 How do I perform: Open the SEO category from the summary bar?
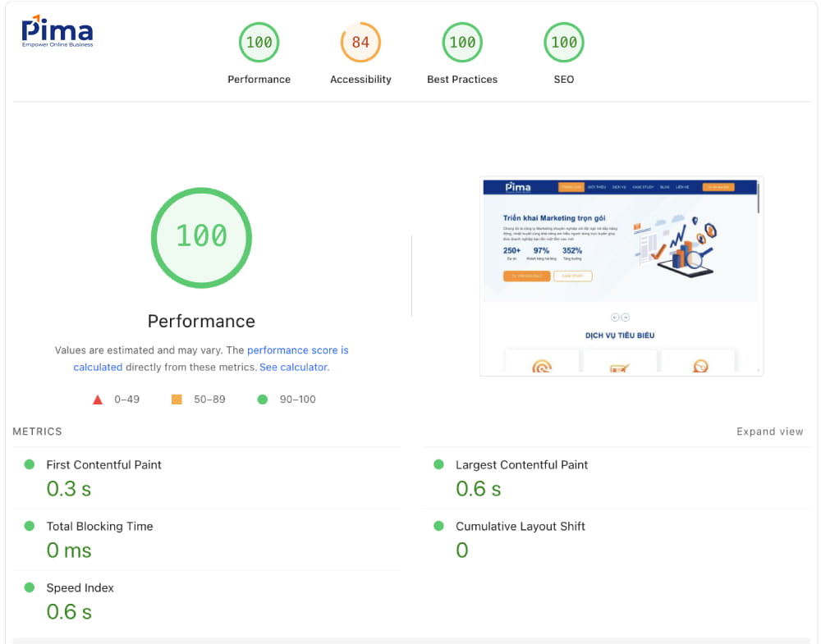point(563,42)
